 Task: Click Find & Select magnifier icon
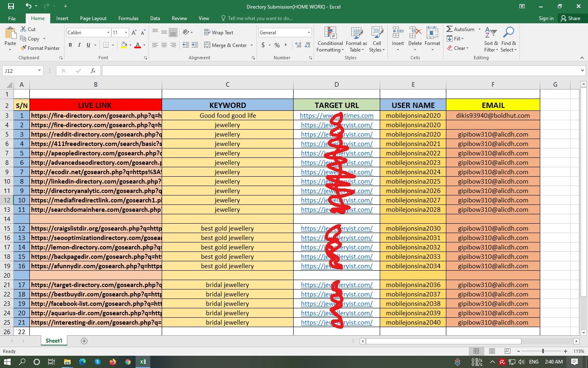pyautogui.click(x=509, y=33)
